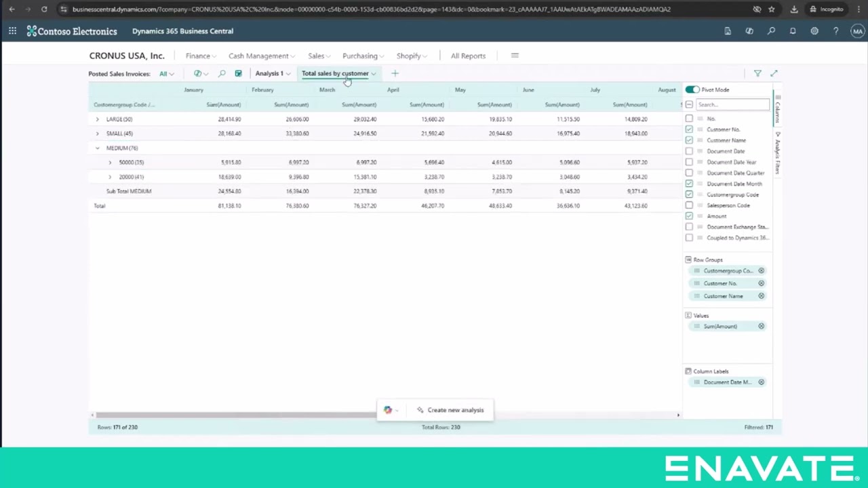Expand the SMALL (45) row group

coord(97,134)
